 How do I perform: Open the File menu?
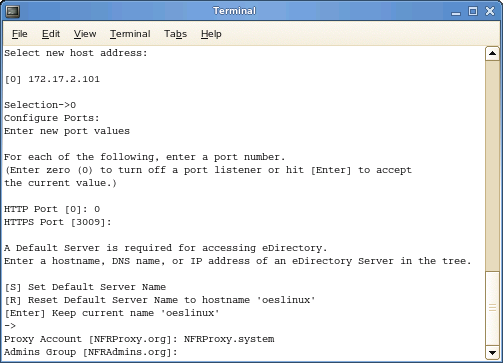coord(20,34)
